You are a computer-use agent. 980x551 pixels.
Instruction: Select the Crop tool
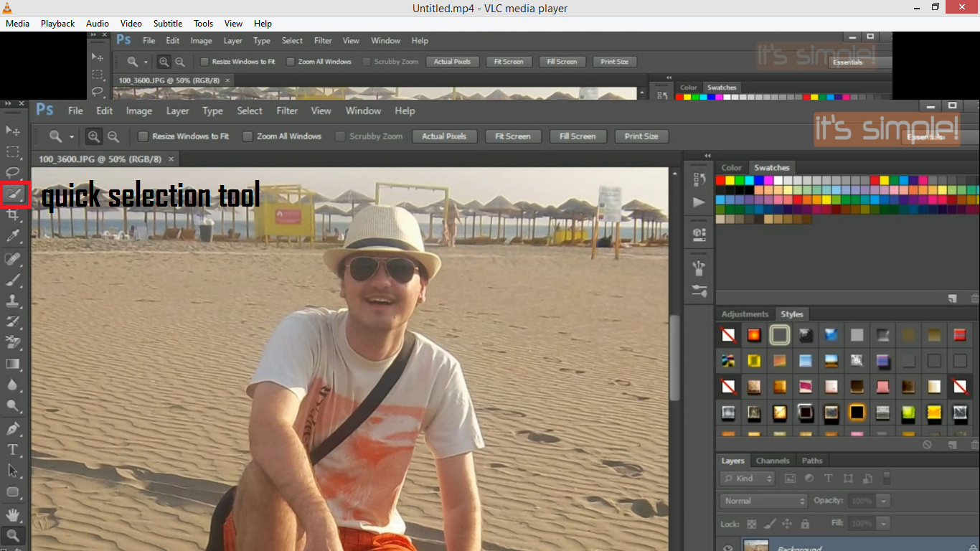(x=13, y=215)
